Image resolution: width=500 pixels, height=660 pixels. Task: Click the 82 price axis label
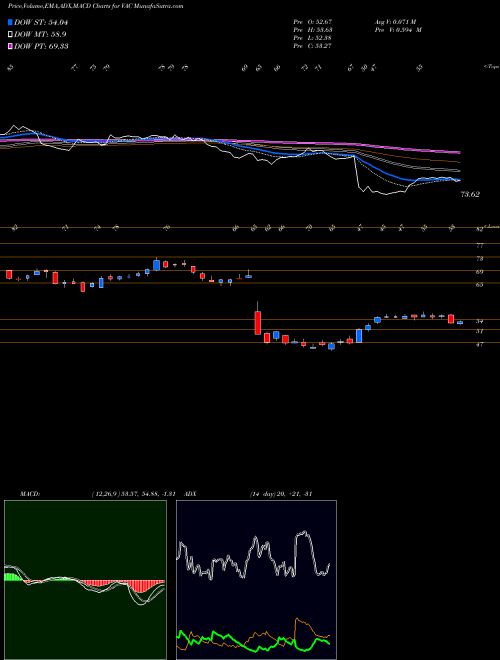(479, 229)
